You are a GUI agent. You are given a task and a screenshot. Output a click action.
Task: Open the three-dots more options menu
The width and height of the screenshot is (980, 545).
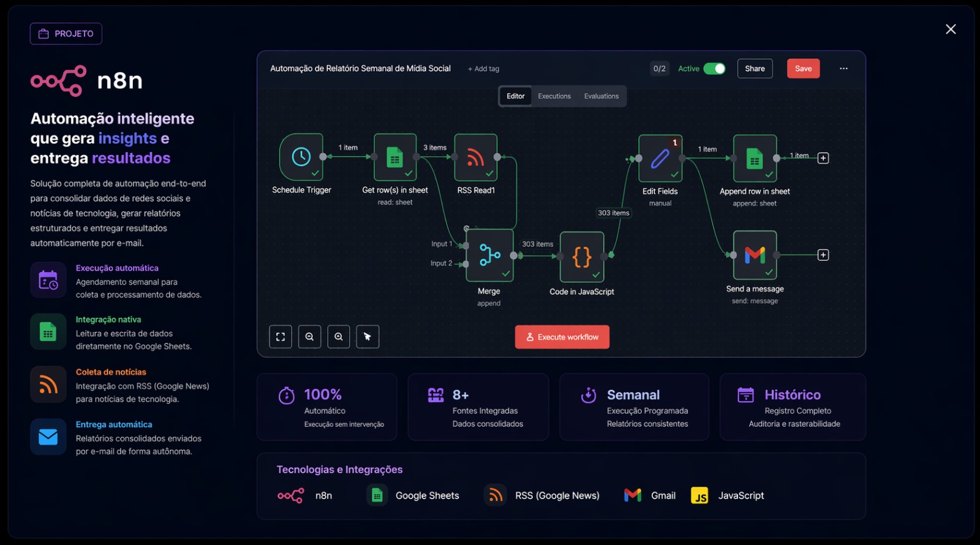pos(843,69)
